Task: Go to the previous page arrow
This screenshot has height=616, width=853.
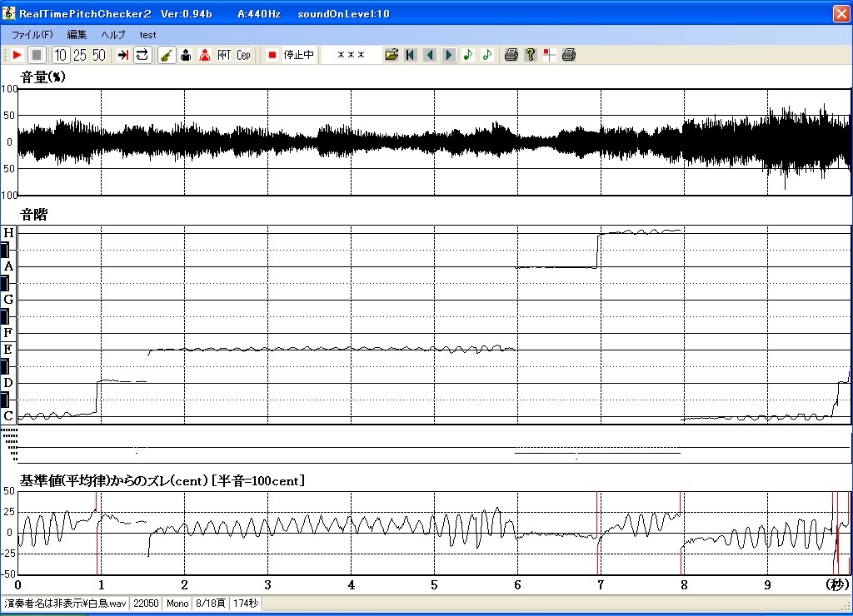Action: [430, 55]
